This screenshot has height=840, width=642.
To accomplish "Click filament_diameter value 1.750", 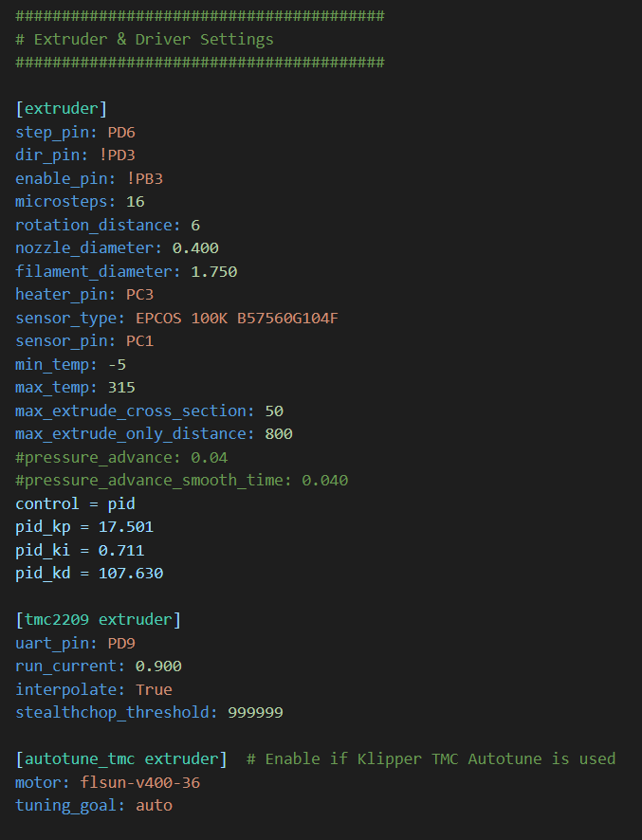I will pos(213,271).
